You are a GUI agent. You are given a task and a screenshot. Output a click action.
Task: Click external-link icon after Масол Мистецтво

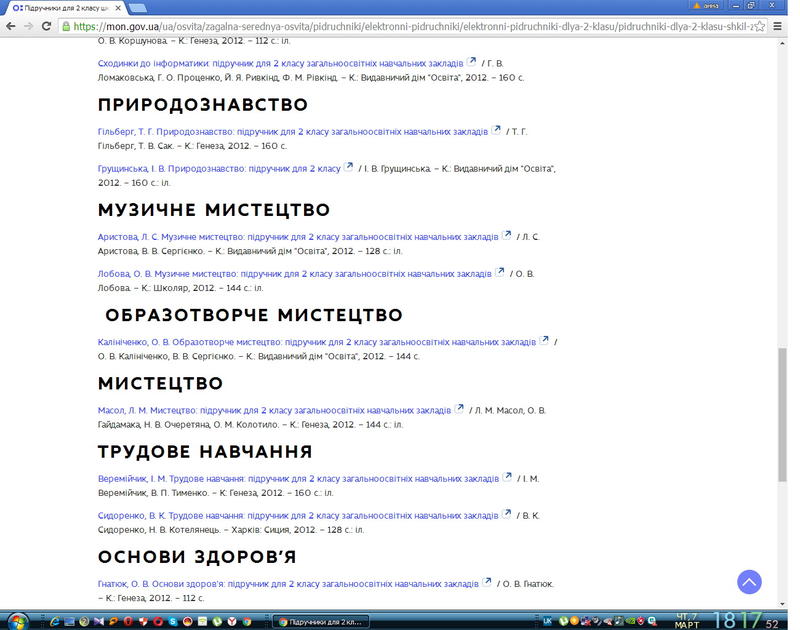tap(460, 408)
